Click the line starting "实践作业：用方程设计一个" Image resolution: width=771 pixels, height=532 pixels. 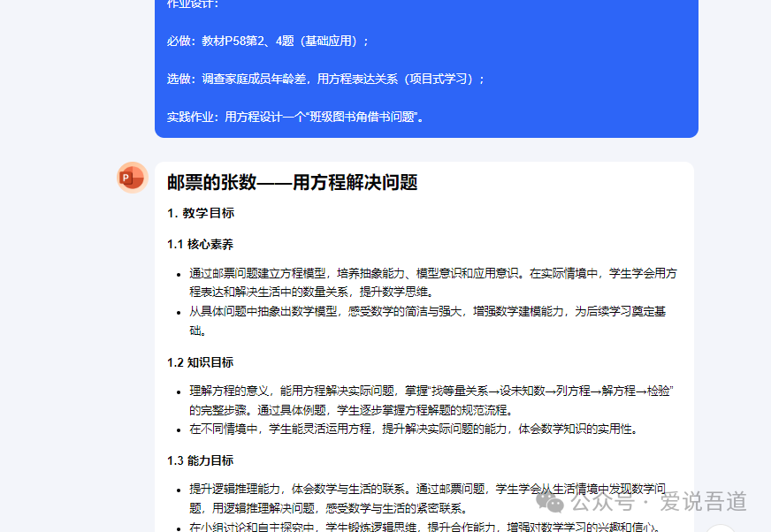click(x=295, y=117)
